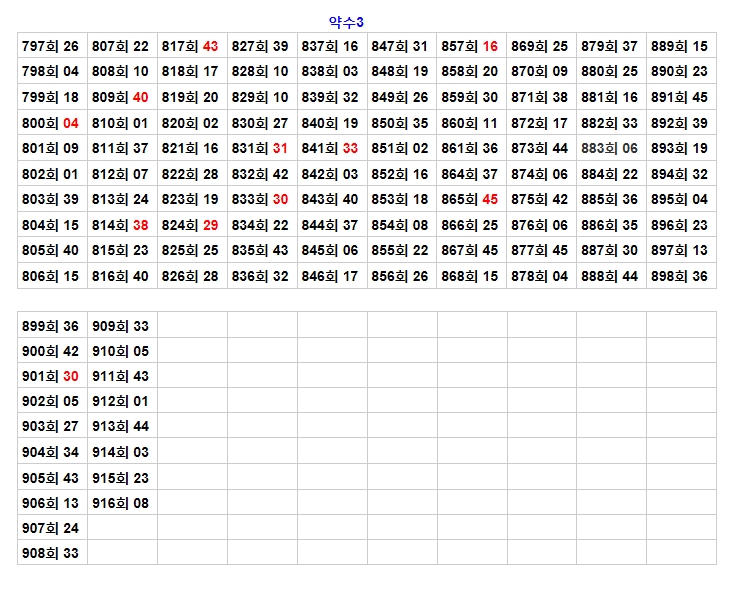The height and width of the screenshot is (598, 745).
Task: Select the cell for round 797회
Action: 51,46
